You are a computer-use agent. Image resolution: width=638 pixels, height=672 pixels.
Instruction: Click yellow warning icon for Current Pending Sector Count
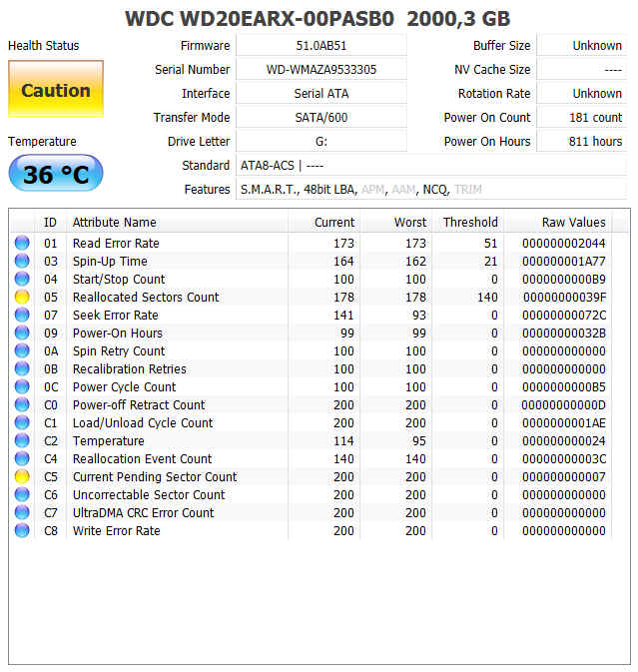click(22, 476)
